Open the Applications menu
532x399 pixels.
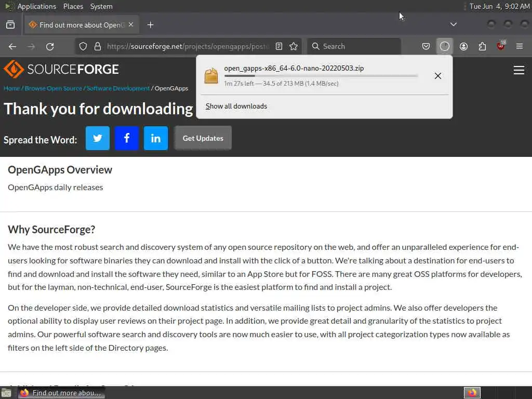pyautogui.click(x=37, y=6)
